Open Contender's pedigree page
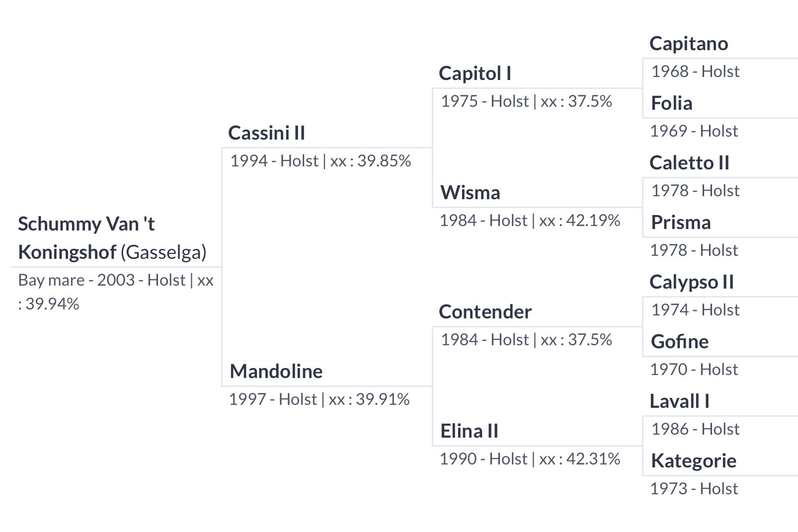The image size is (798, 532). coord(485,312)
